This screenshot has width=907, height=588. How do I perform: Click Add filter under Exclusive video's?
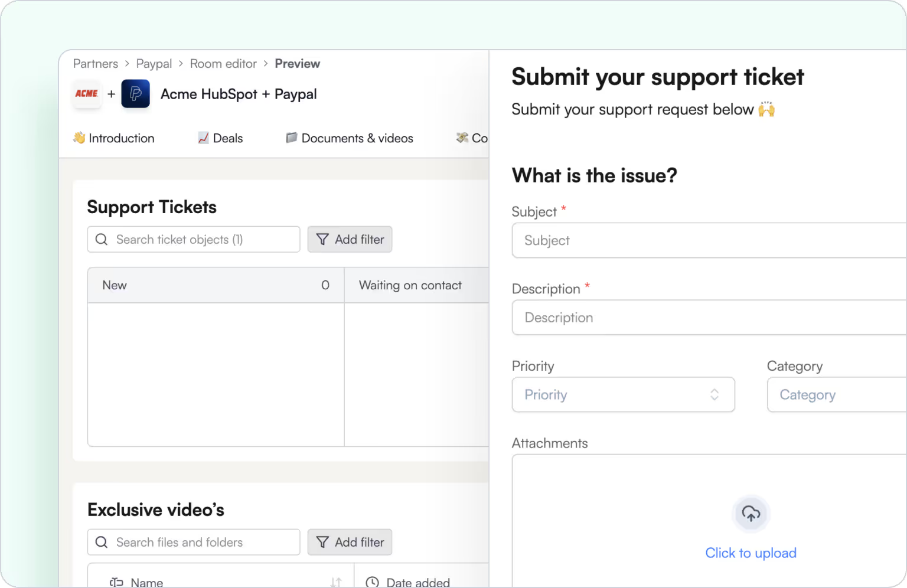click(x=350, y=543)
